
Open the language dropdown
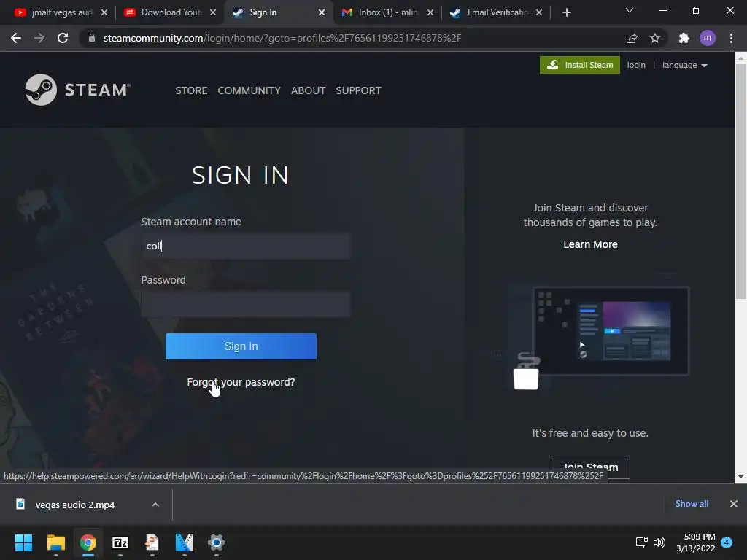[684, 65]
